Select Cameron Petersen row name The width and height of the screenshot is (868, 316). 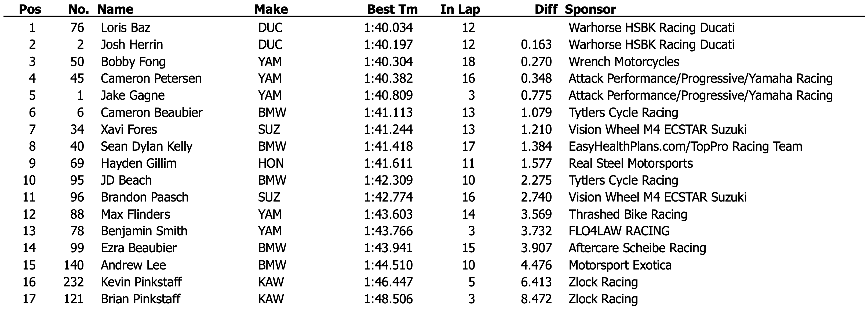click(x=151, y=78)
